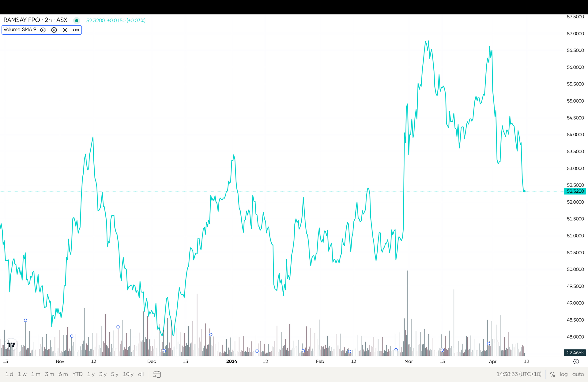Toggle log scale mode
The height and width of the screenshot is (382, 588).
click(563, 374)
